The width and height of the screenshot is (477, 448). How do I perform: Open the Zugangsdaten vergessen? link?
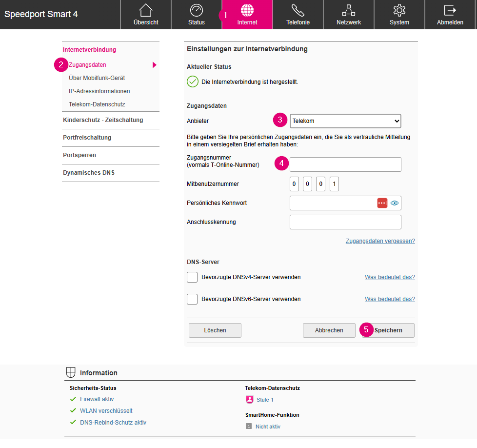[380, 241]
